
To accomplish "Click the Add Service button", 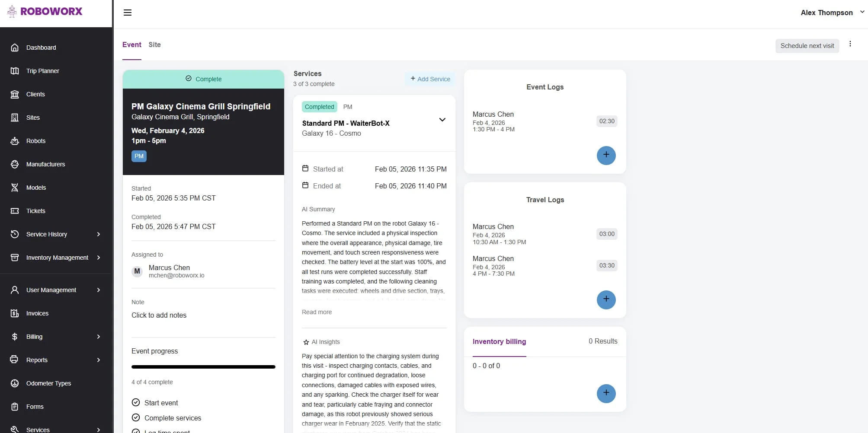I will (x=430, y=79).
